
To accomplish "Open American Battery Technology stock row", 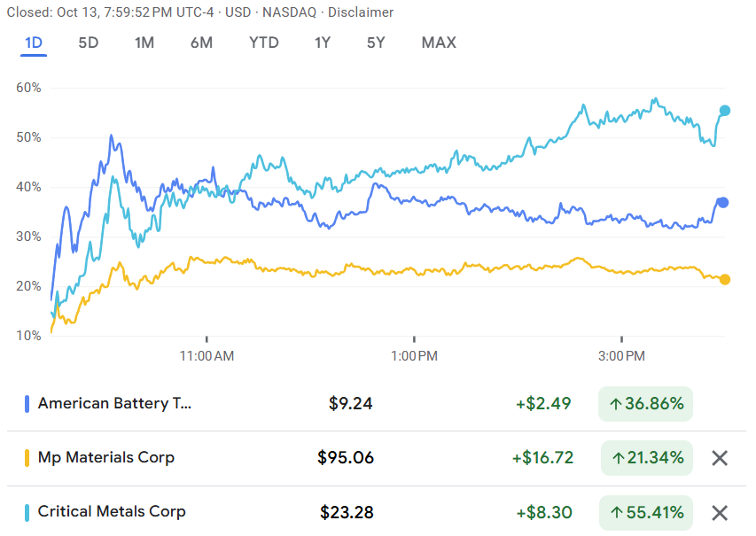I will pos(114,404).
